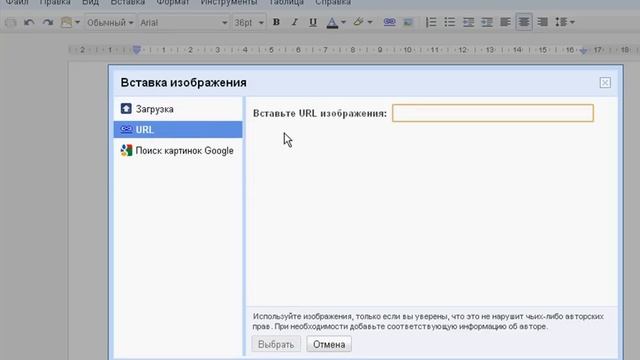Click the align right icon
Viewport: 640px width, 360px height.
pos(542,22)
